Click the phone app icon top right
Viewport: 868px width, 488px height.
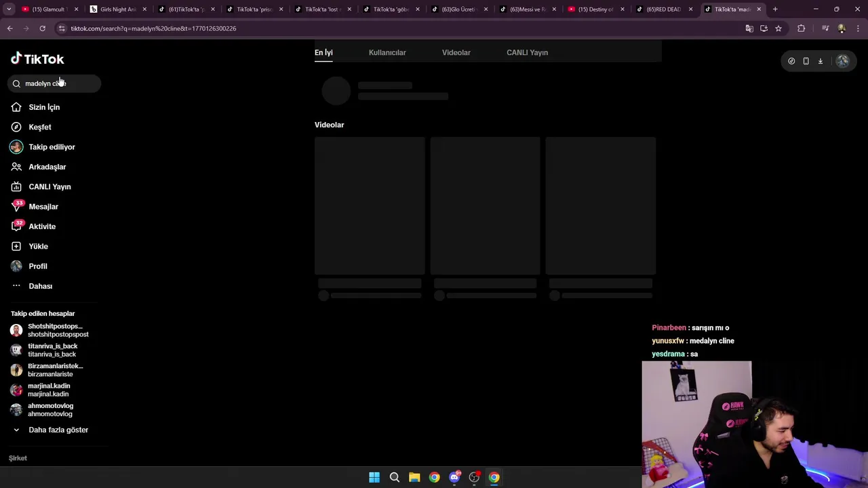click(x=806, y=61)
